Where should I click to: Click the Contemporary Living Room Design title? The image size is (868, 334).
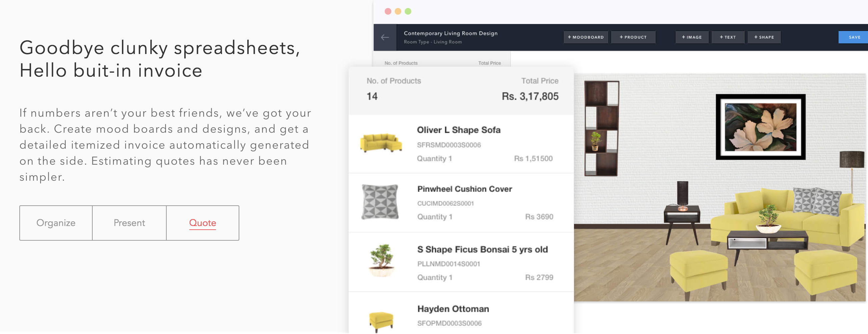pos(451,33)
